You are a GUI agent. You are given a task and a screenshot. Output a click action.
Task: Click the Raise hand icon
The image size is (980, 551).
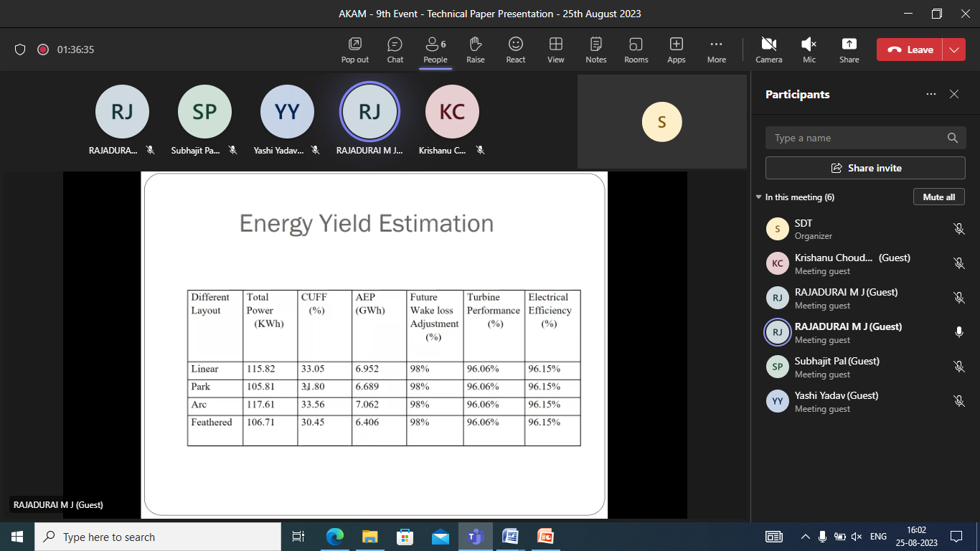[475, 49]
